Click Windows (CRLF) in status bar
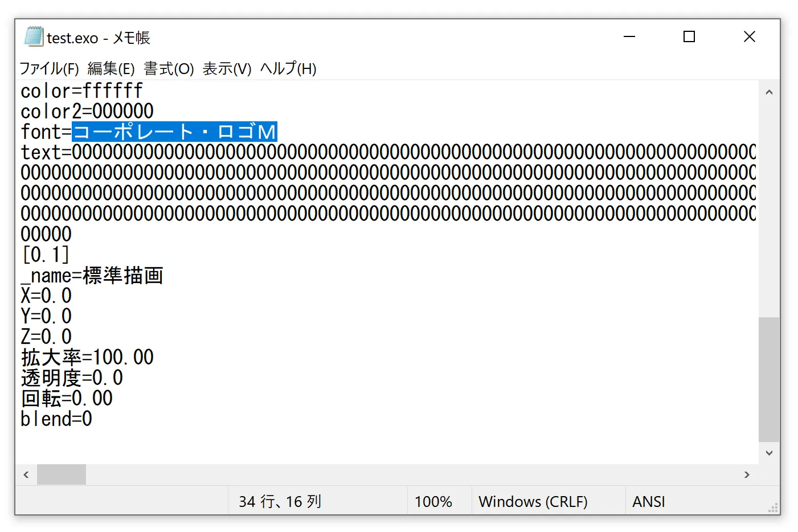798x532 pixels. coord(533,501)
